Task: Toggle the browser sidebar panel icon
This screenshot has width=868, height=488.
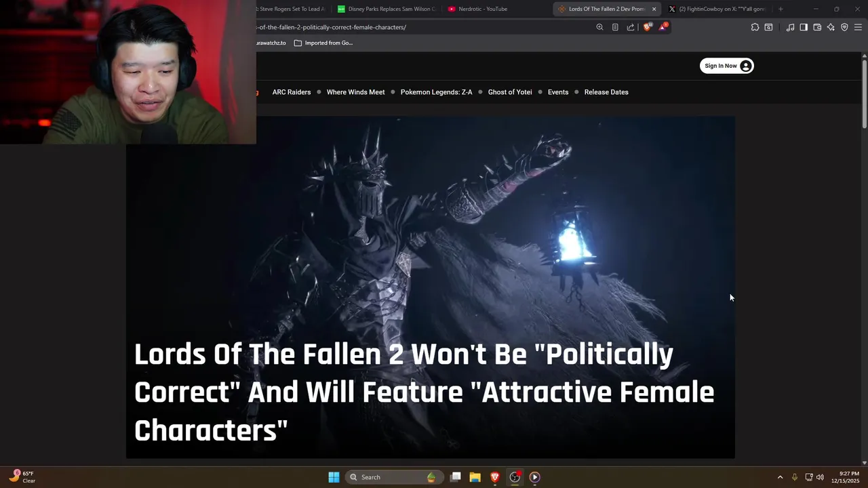Action: pyautogui.click(x=804, y=27)
